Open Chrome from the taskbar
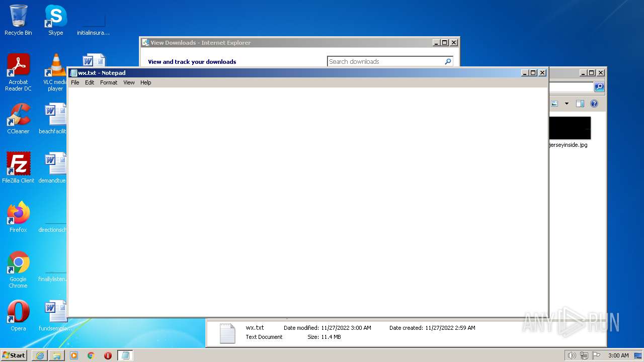Screen dimensions: 644x362 point(91,355)
